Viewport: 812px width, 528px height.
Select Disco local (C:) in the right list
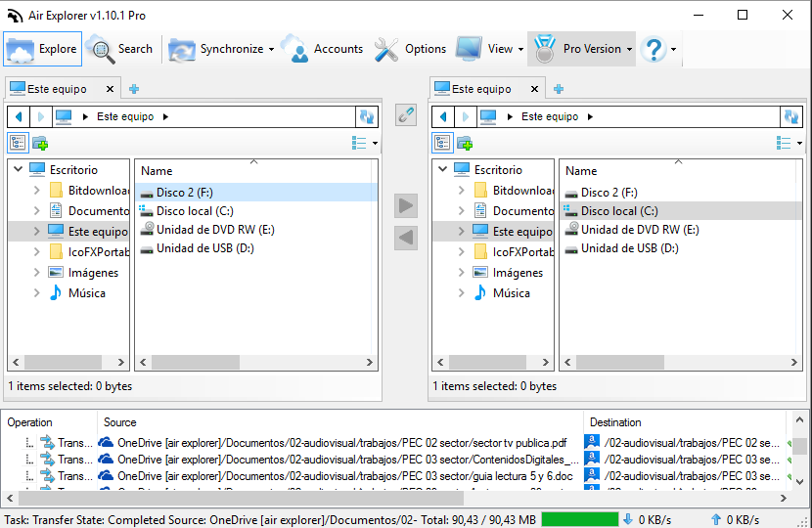(681, 210)
